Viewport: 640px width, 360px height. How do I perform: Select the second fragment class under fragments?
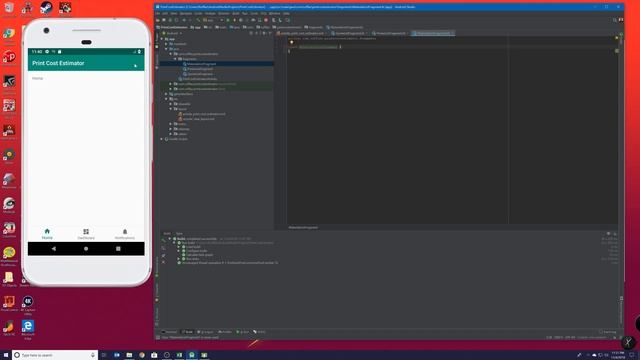[x=198, y=69]
